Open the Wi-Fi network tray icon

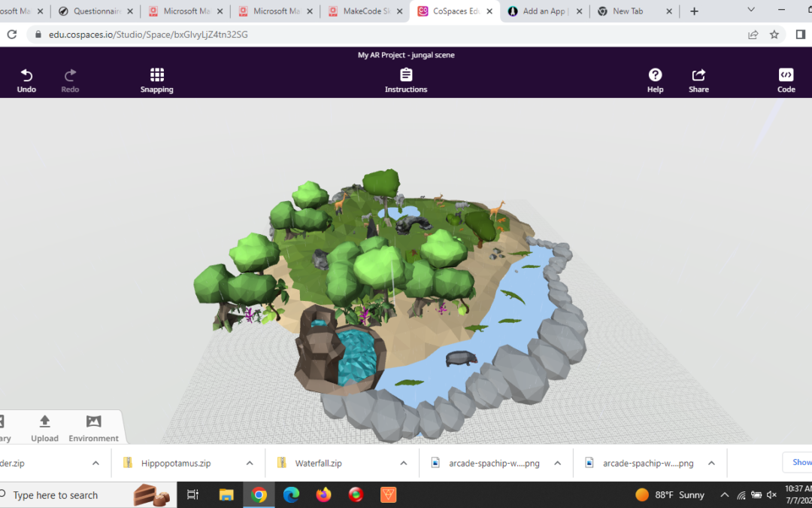[741, 495]
